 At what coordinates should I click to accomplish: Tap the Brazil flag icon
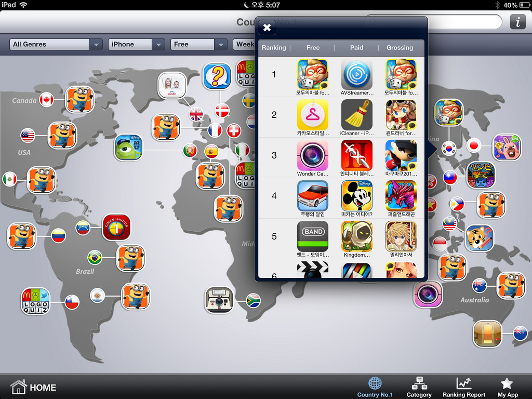pos(95,258)
